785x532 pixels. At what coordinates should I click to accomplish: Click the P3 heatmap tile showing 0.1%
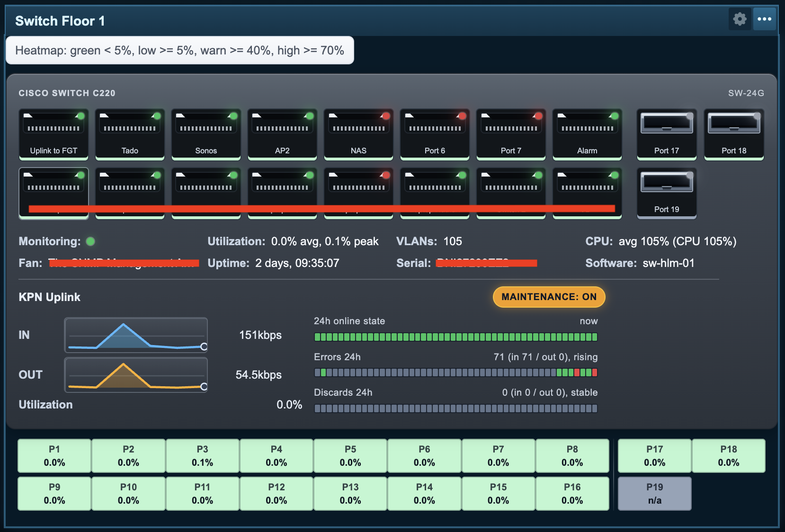202,456
